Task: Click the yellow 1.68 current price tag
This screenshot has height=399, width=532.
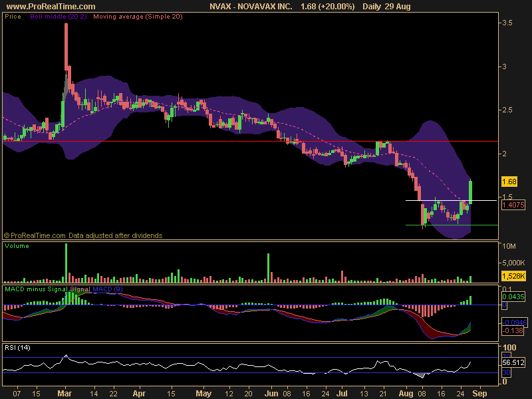Action: click(x=509, y=182)
